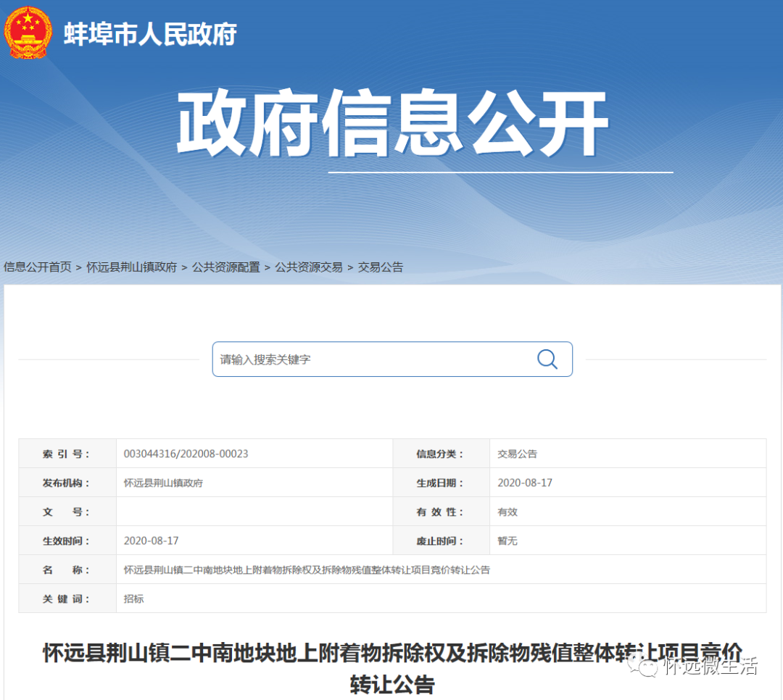
Task: Click 怀远县荆山镇政府 in the 发布机构 row
Action: tap(163, 483)
